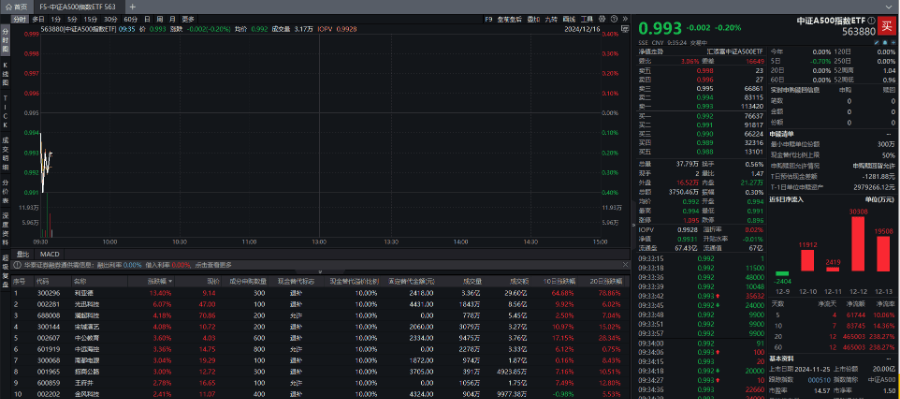Switch to the 量比 indicator tab

23,254
